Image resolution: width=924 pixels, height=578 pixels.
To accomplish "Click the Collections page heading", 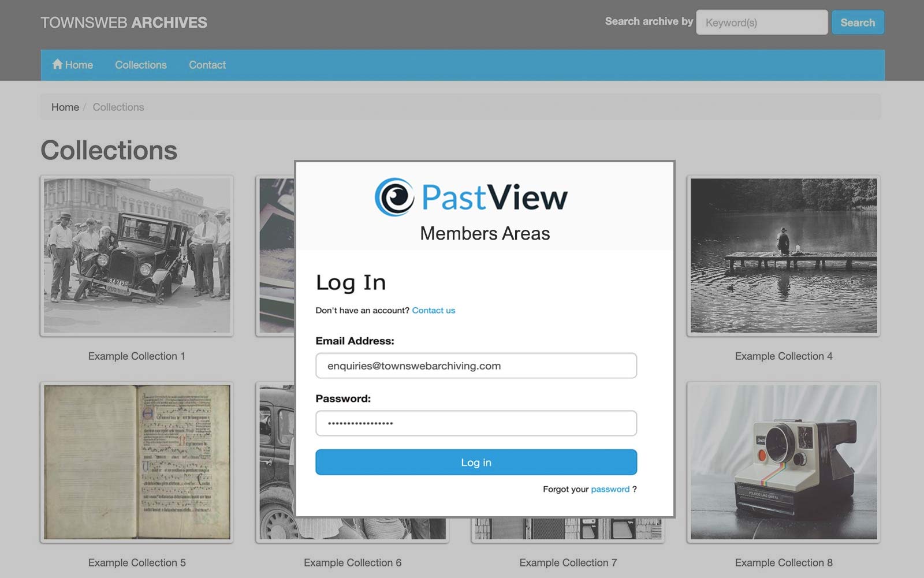I will click(109, 150).
